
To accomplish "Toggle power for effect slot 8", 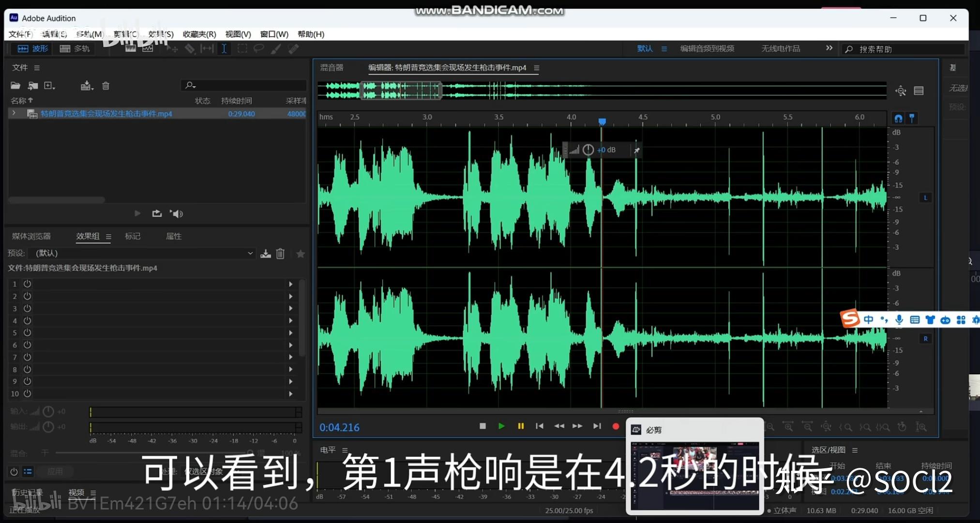I will click(28, 369).
